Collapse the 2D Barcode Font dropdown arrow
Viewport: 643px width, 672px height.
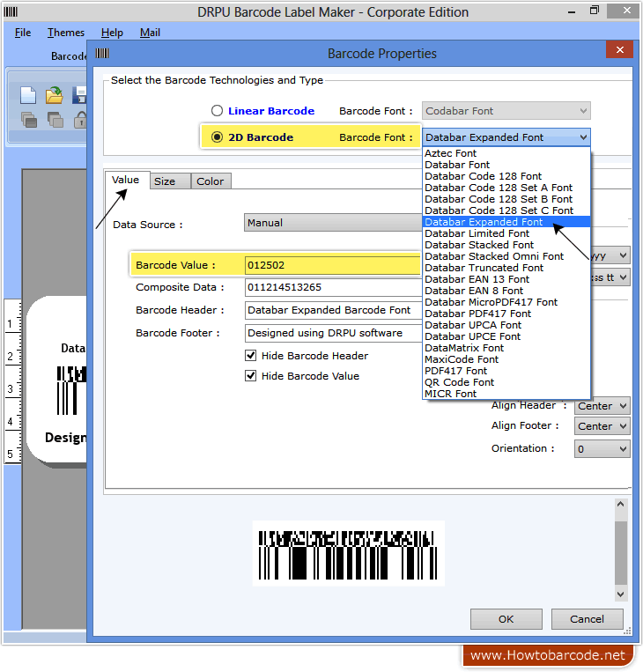click(x=582, y=137)
